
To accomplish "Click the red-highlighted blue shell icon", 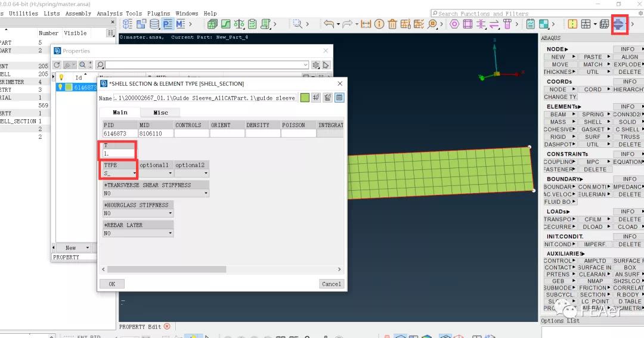I will click(x=618, y=24).
